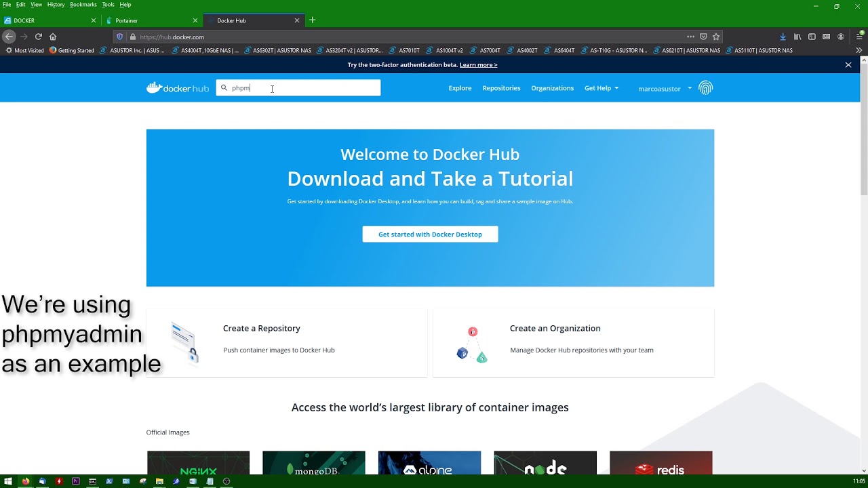Open the Firefox hamburger menu
The image size is (868, 488).
point(859,37)
